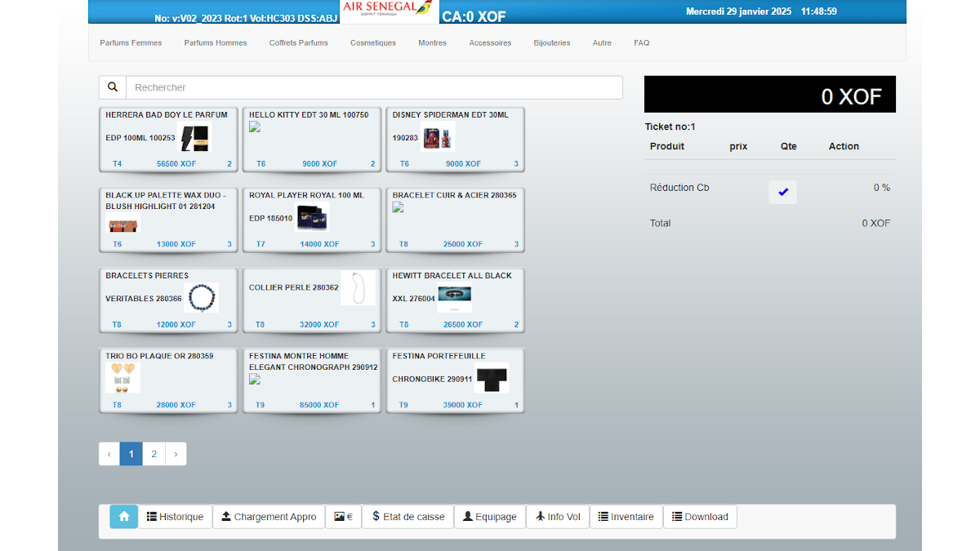Toggle the Réduction Cb checkmark
The width and height of the screenshot is (980, 551).
783,192
